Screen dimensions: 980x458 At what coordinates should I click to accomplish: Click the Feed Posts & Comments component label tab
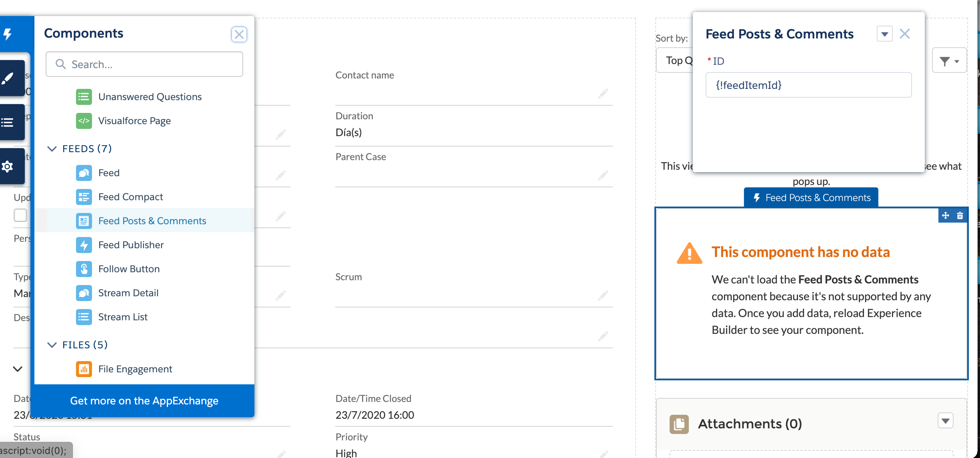point(811,198)
